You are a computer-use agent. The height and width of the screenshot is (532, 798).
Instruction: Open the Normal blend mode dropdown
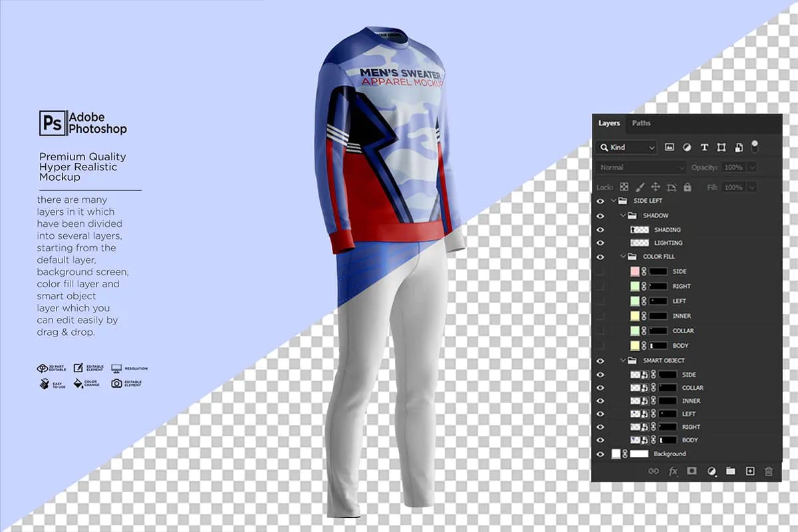click(x=641, y=168)
